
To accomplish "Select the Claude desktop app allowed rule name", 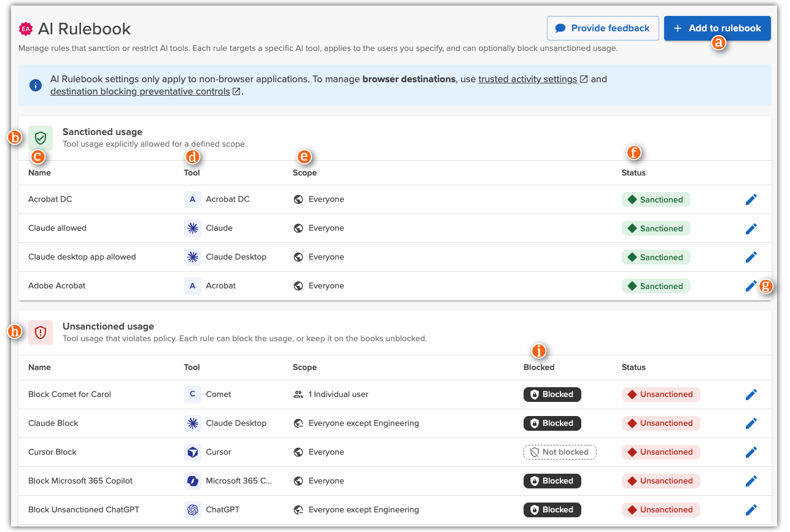I will [82, 257].
